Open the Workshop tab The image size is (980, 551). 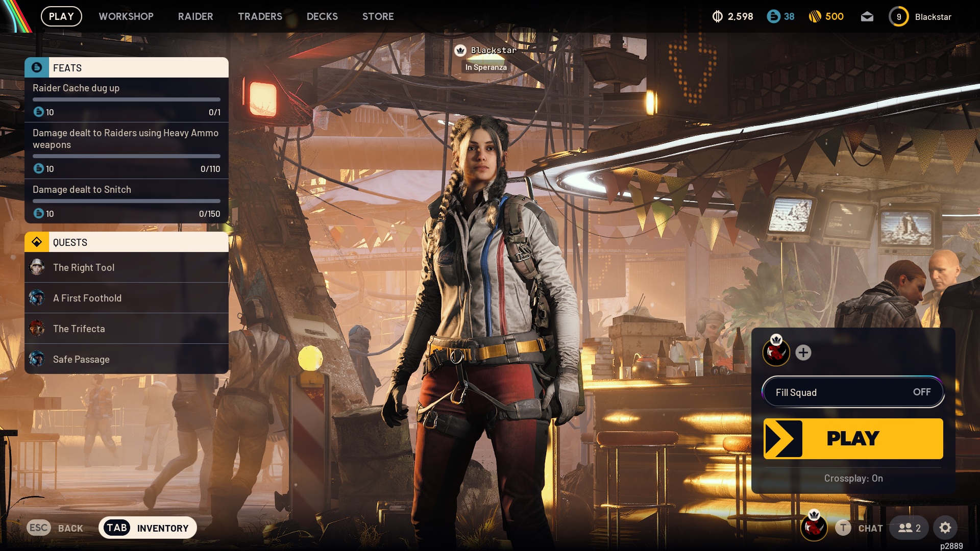[126, 16]
